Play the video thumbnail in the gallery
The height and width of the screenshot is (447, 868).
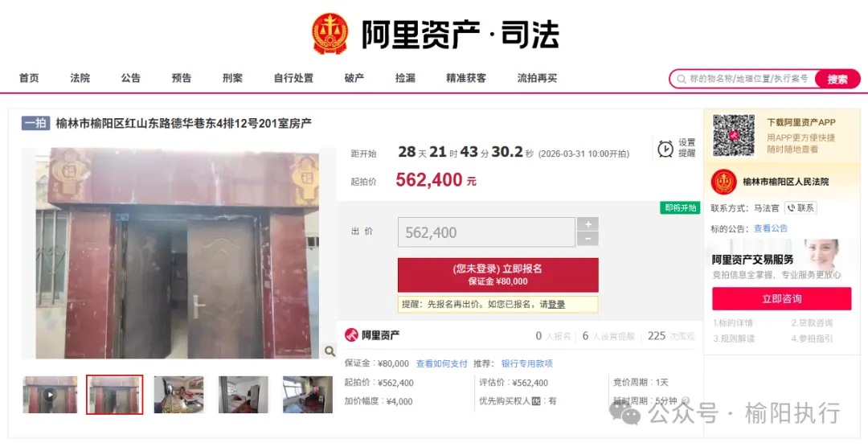point(50,395)
